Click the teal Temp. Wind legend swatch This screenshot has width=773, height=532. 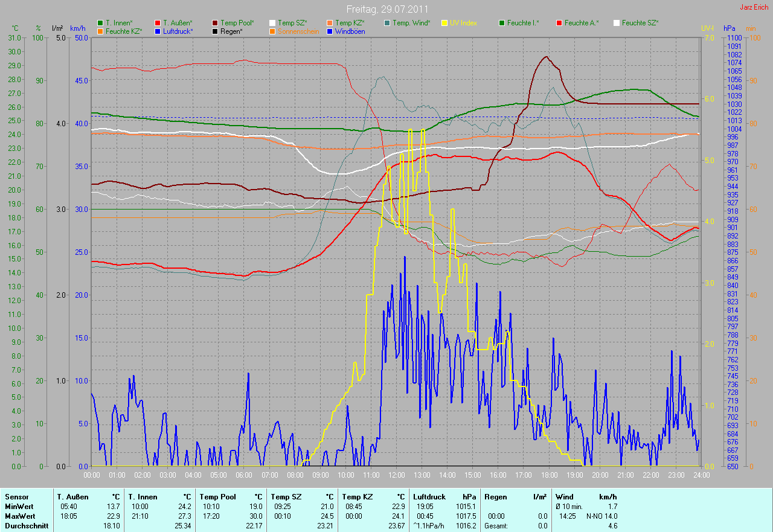pyautogui.click(x=387, y=23)
